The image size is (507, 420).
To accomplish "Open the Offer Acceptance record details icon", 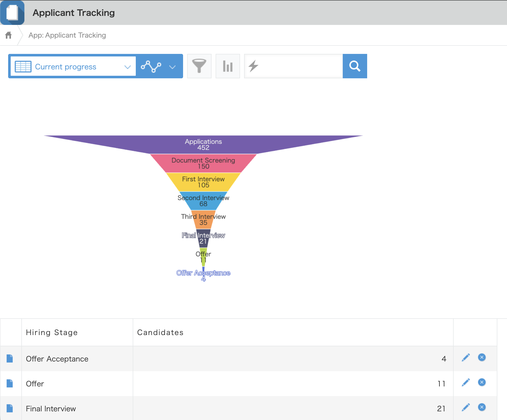I will tap(10, 358).
